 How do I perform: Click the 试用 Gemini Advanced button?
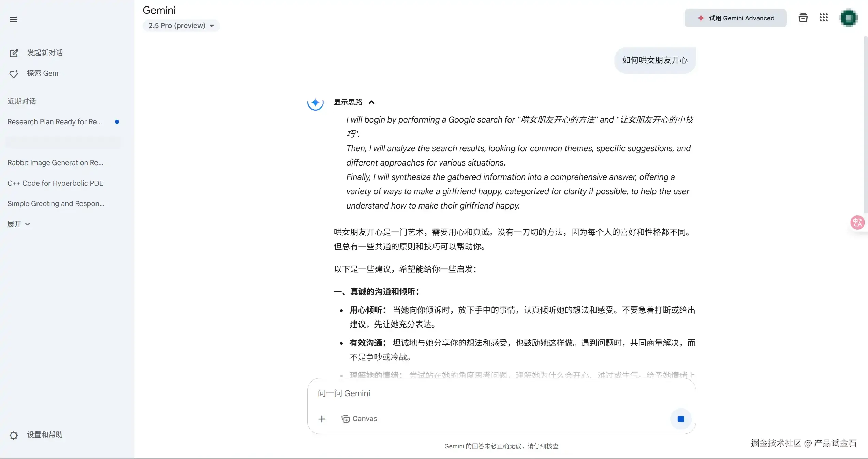coord(735,18)
